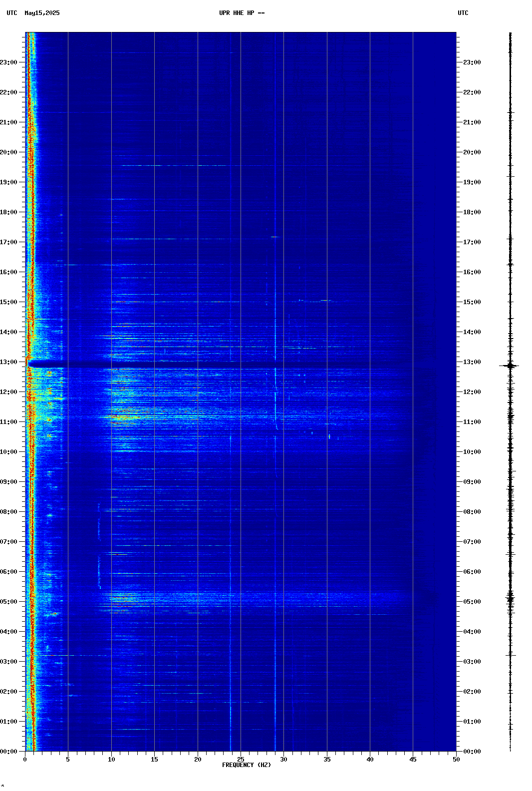532x791 pixels.
Task: Click the May15,2025 date label
Action: coord(42,13)
